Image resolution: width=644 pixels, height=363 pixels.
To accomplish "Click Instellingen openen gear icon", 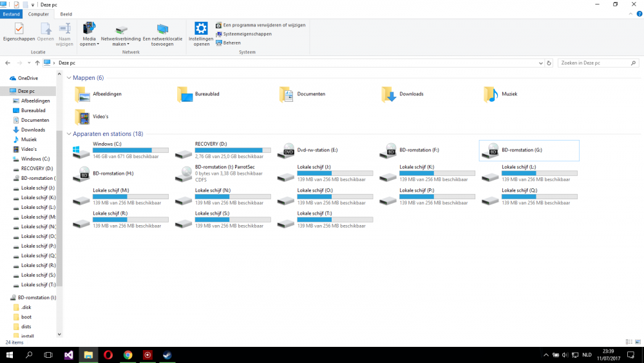I will (201, 29).
